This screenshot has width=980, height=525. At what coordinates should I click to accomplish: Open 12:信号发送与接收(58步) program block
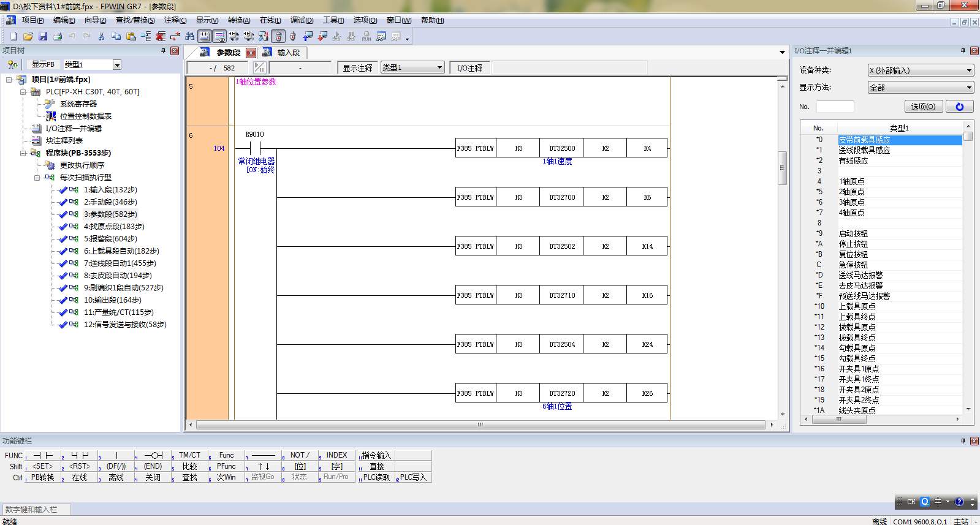pos(125,325)
